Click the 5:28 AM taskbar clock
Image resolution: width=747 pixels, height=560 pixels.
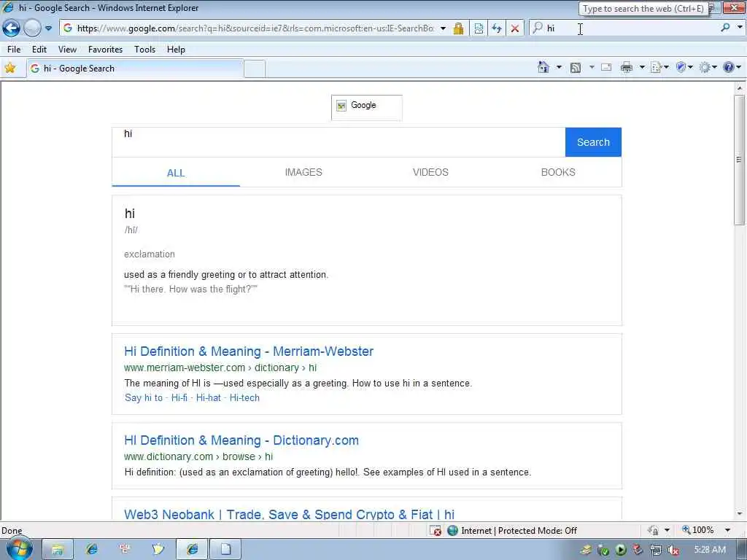click(x=710, y=550)
